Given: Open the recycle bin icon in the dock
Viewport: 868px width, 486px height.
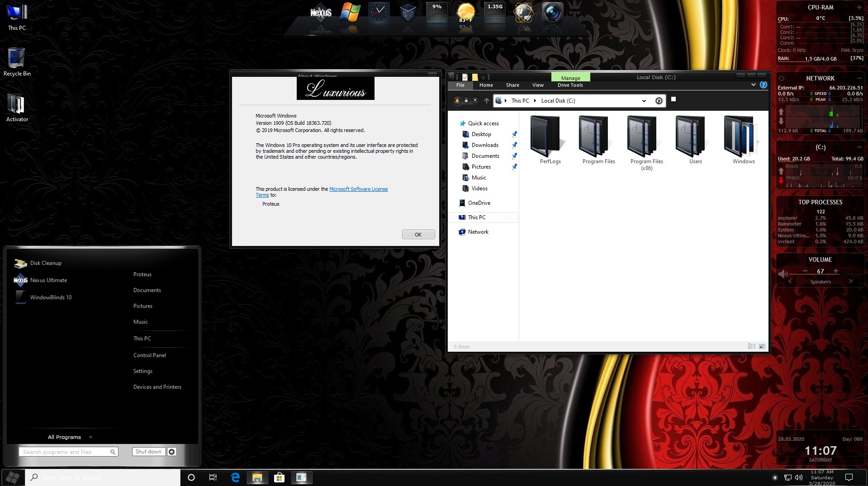Looking at the screenshot, I should tap(408, 13).
